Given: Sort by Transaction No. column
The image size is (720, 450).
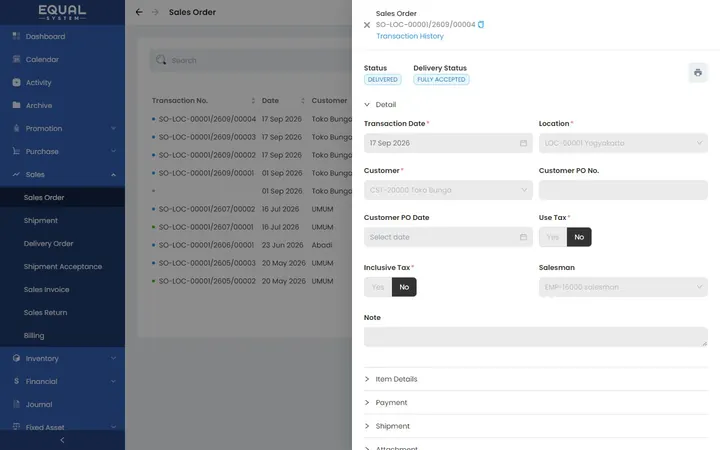Looking at the screenshot, I should point(253,101).
